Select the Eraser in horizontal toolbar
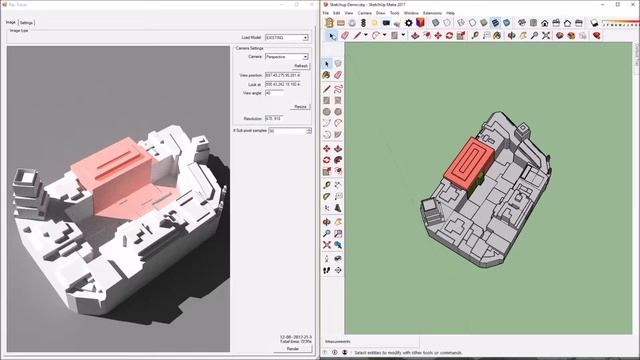The width and height of the screenshot is (640, 360). tap(345, 36)
